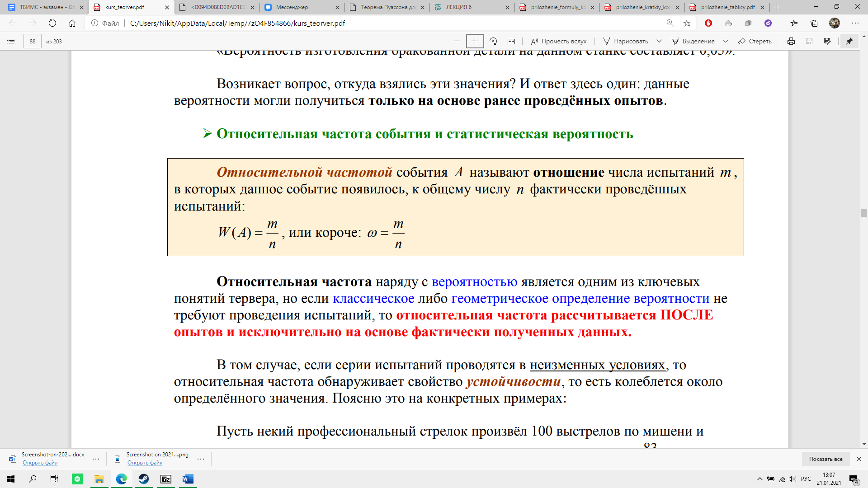Zoom out with the minus button
Image resolution: width=868 pixels, height=488 pixels.
[457, 41]
